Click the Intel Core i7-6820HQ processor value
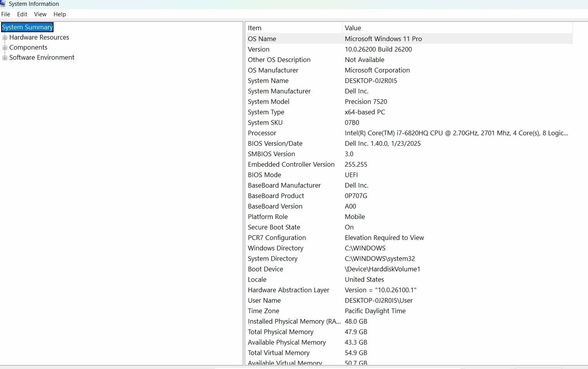The image size is (588, 369). pyautogui.click(x=457, y=133)
